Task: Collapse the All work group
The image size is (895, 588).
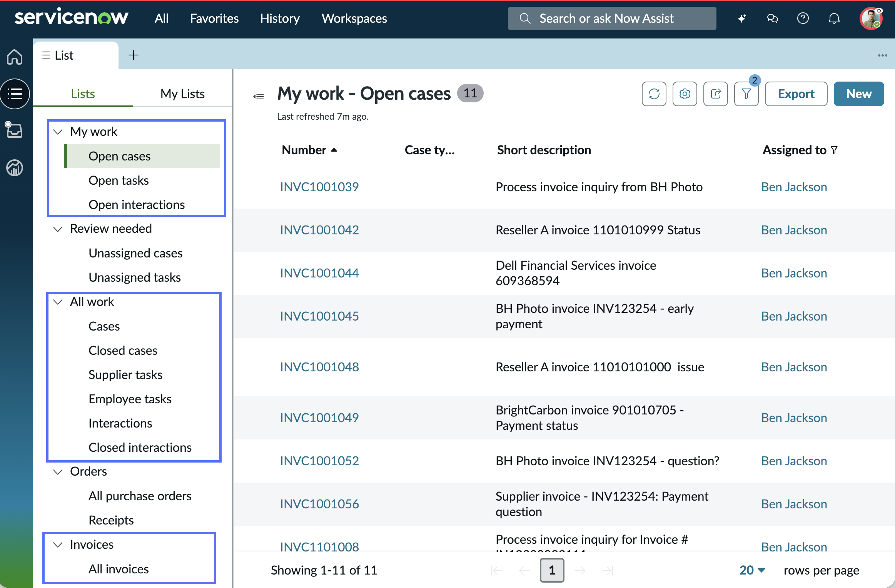Action: [58, 302]
